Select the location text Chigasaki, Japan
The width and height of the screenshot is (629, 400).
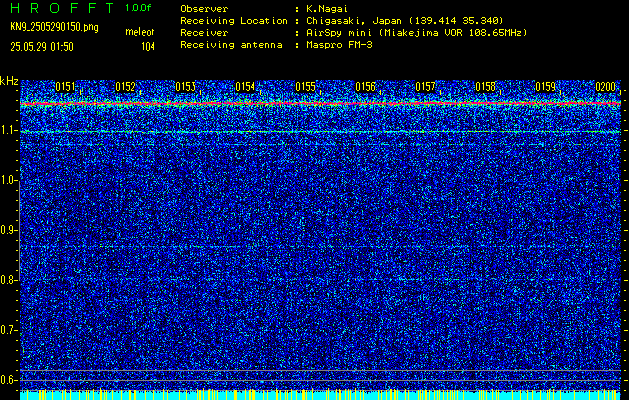353,21
